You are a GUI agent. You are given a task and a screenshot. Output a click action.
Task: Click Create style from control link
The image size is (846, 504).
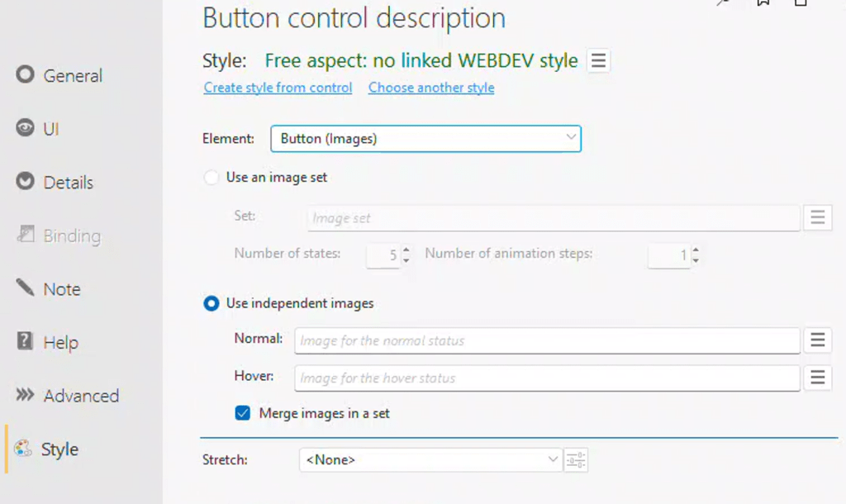click(x=278, y=88)
